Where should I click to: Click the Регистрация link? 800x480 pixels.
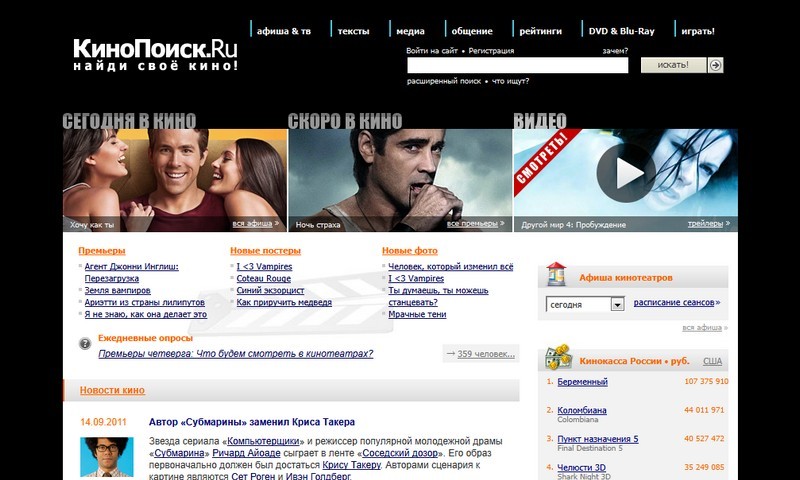tap(491, 51)
